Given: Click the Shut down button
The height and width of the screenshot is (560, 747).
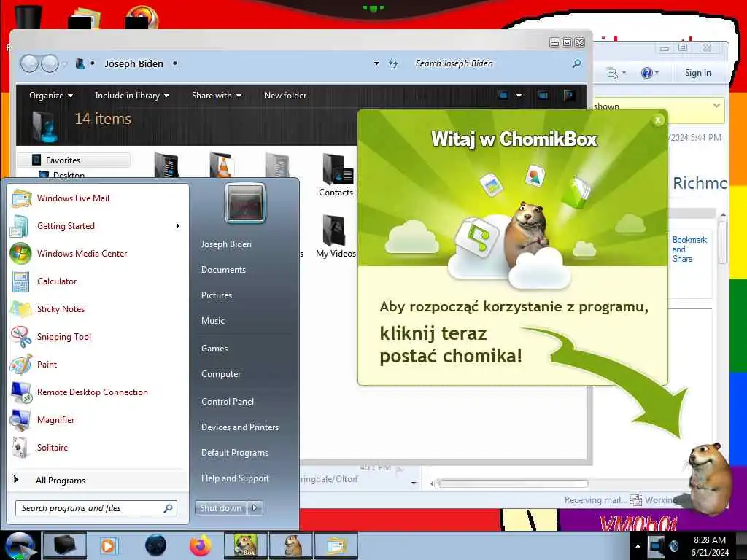Looking at the screenshot, I should pos(220,508).
